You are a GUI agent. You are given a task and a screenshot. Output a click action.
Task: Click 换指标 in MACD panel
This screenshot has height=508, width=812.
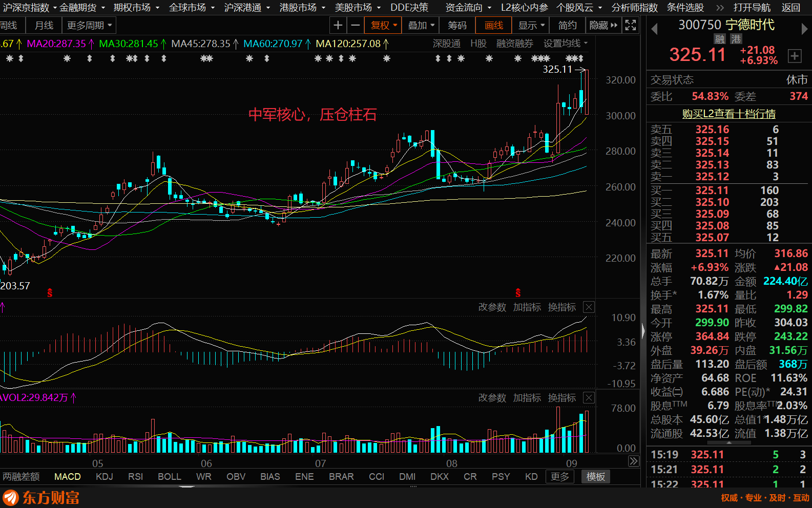561,307
